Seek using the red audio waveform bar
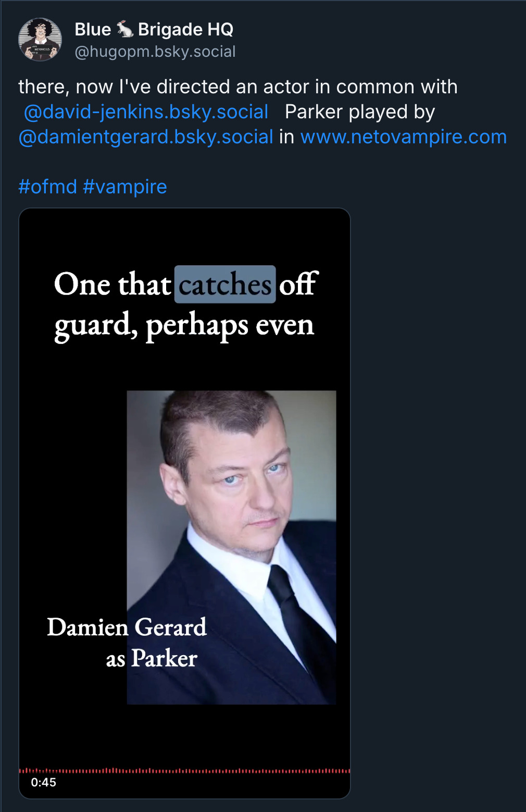Image resolution: width=526 pixels, height=812 pixels. pos(184,770)
